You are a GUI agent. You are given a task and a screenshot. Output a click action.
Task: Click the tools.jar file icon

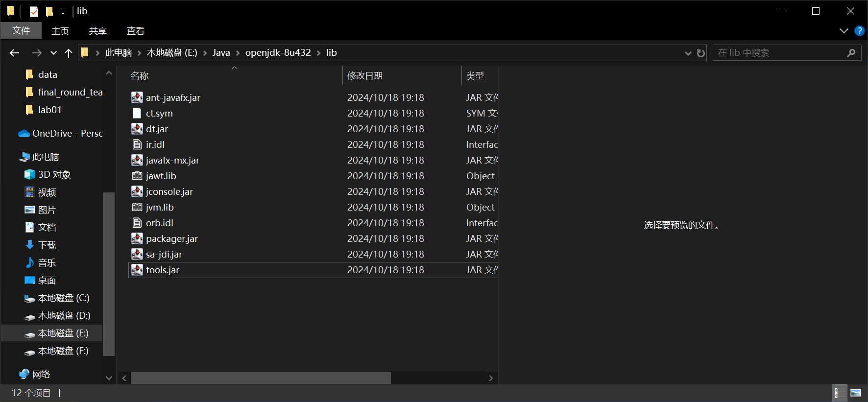point(137,270)
